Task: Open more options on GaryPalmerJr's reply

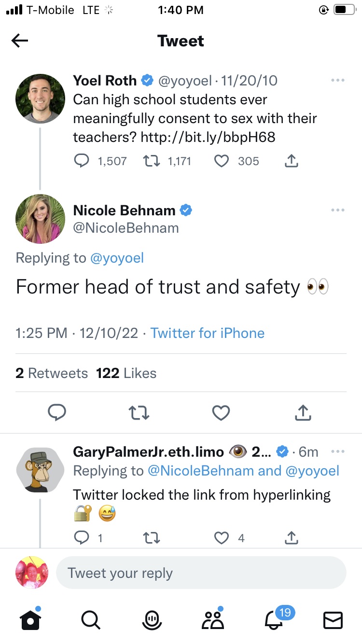Action: [338, 451]
